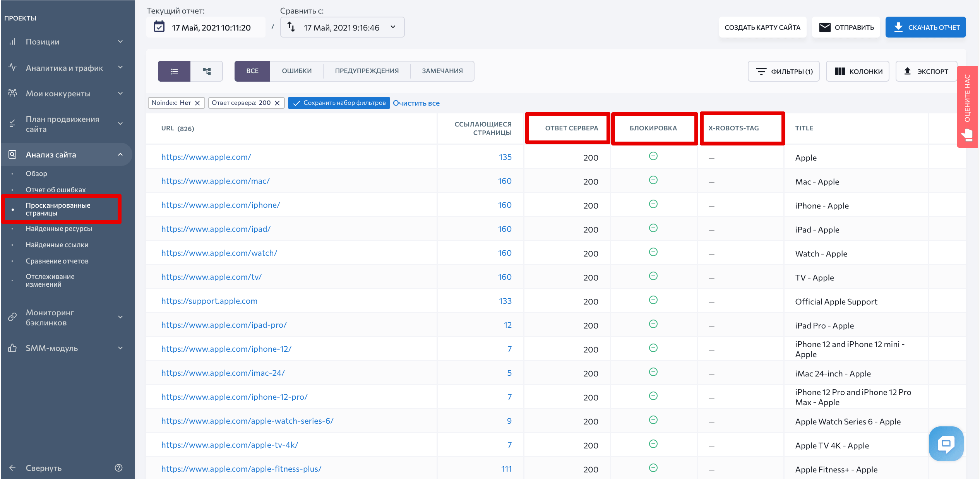Open the Сравнить с date dropdown
Screen dimensions: 980x479
(x=342, y=27)
